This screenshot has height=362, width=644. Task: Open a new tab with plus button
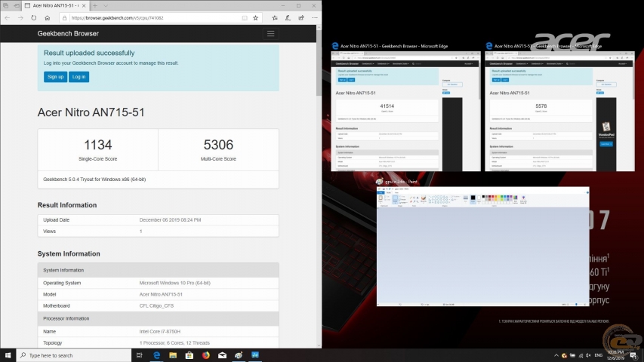pos(95,6)
